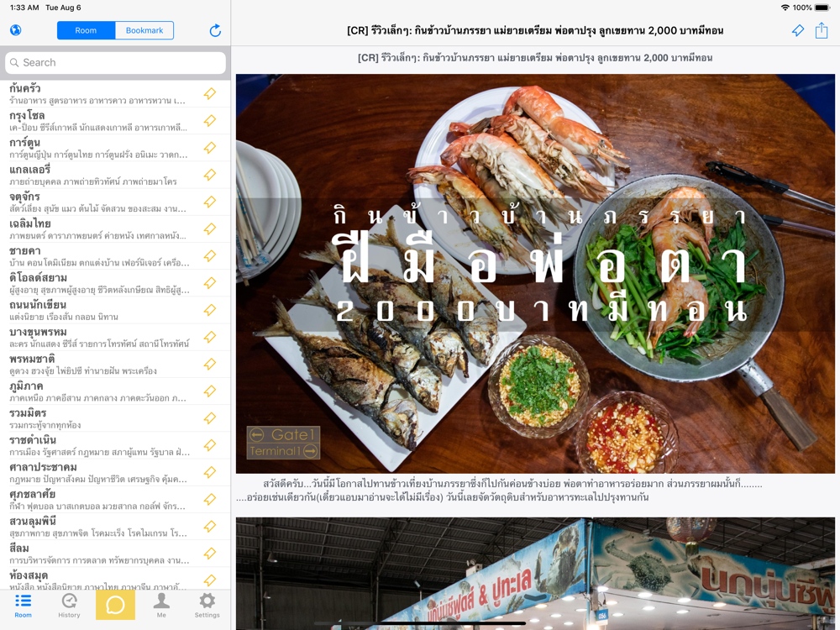Image resolution: width=840 pixels, height=630 pixels.
Task: Open the ดิโอลด์สยาม room
Action: (115, 283)
